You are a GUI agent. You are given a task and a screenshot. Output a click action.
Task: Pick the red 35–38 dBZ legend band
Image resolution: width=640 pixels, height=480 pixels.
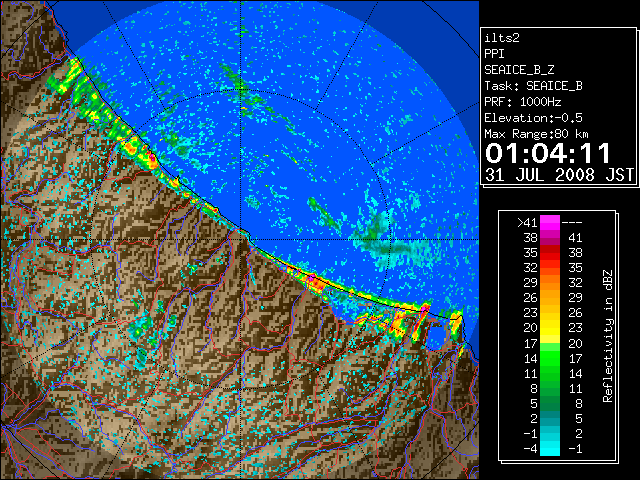point(550,253)
